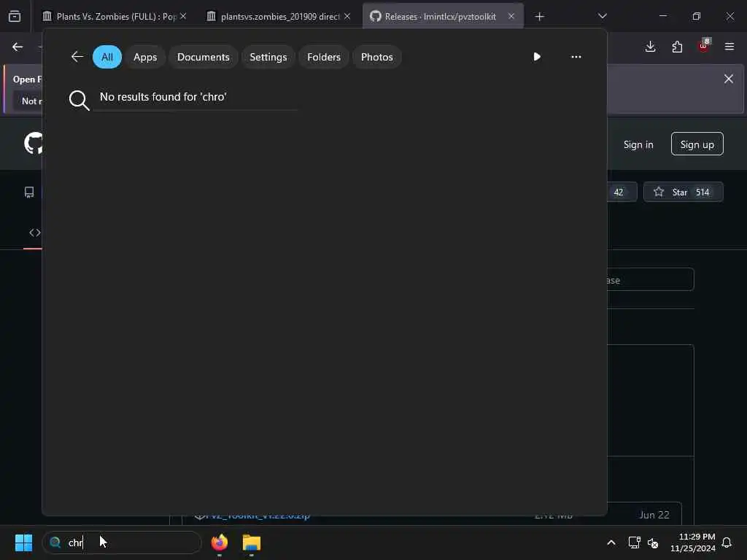Show hidden system tray icons

pyautogui.click(x=611, y=542)
